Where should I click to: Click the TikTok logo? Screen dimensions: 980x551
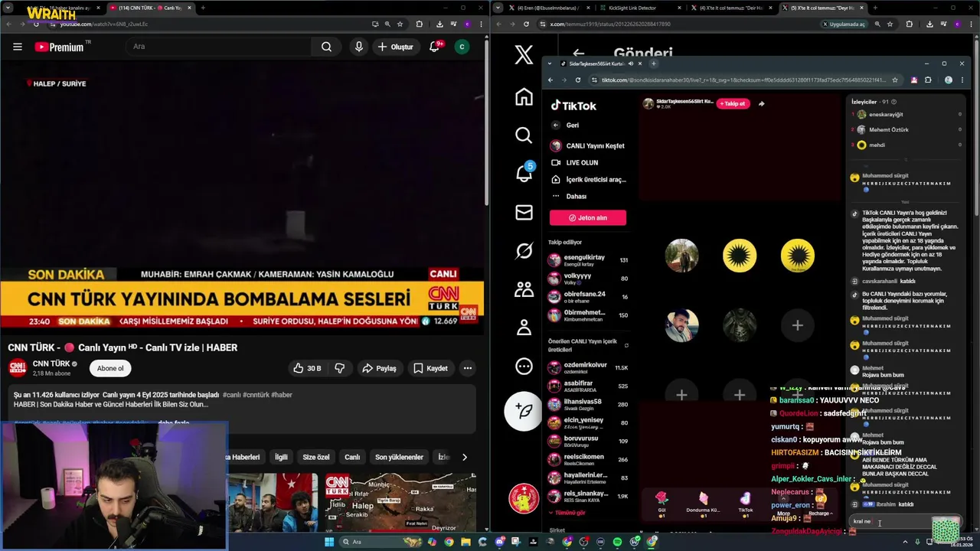coord(574,106)
